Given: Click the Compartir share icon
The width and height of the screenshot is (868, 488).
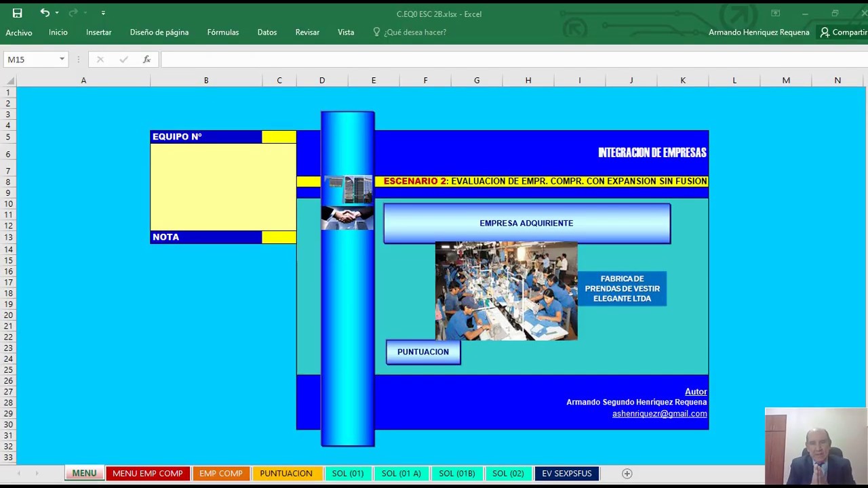Looking at the screenshot, I should pos(825,32).
